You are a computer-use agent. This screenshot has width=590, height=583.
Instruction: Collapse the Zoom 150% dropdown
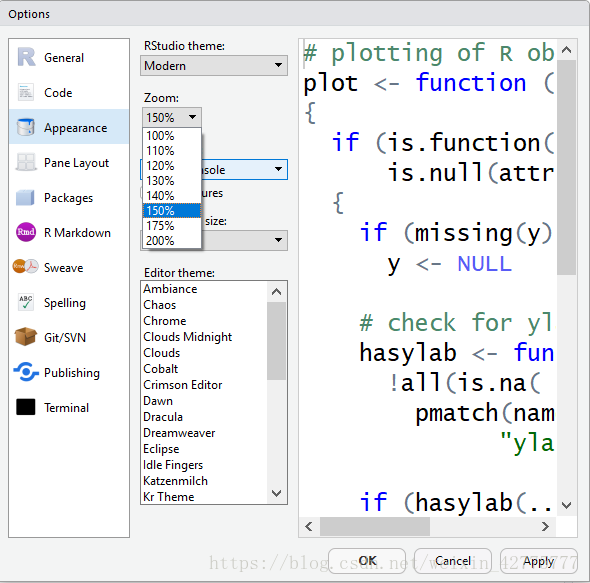pyautogui.click(x=172, y=117)
